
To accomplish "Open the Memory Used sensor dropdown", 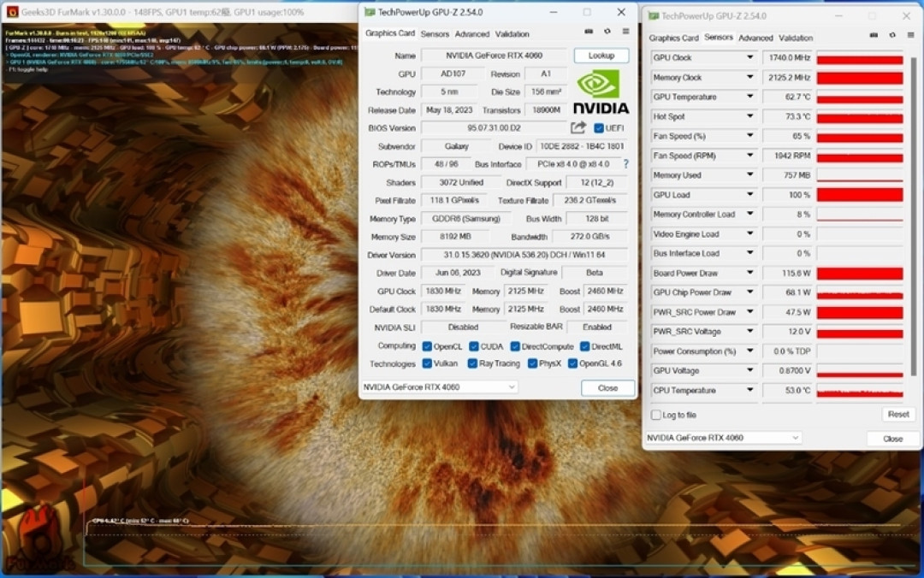I will tap(749, 175).
